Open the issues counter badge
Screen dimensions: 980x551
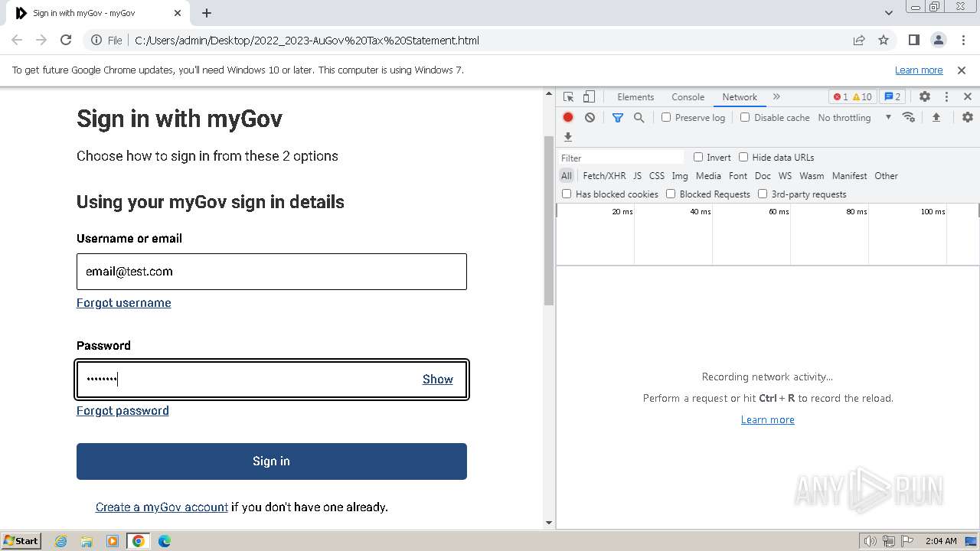(892, 96)
